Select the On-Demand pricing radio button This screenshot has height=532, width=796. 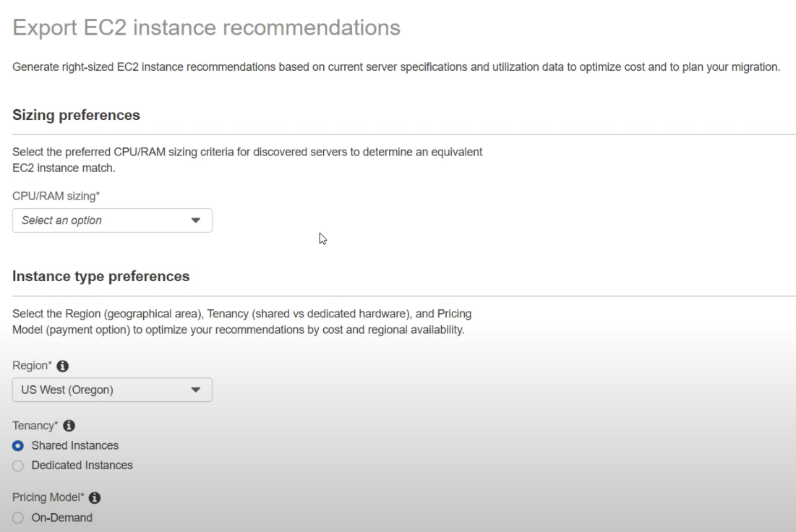point(19,518)
